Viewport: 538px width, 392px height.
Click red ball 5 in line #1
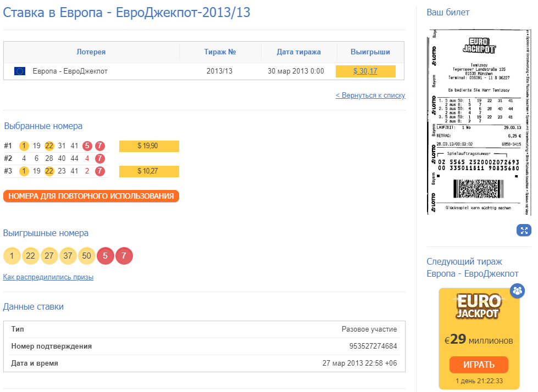click(x=87, y=146)
